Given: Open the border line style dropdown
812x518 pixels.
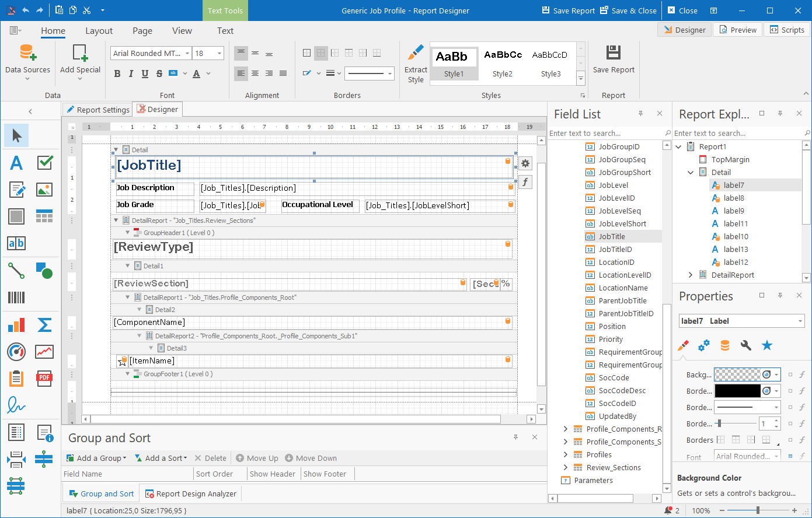Looking at the screenshot, I should click(390, 73).
